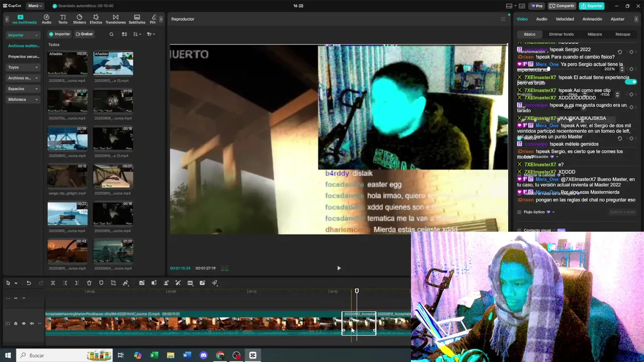Select the crop tool in timeline toolbar
The image size is (644, 362).
(113, 283)
